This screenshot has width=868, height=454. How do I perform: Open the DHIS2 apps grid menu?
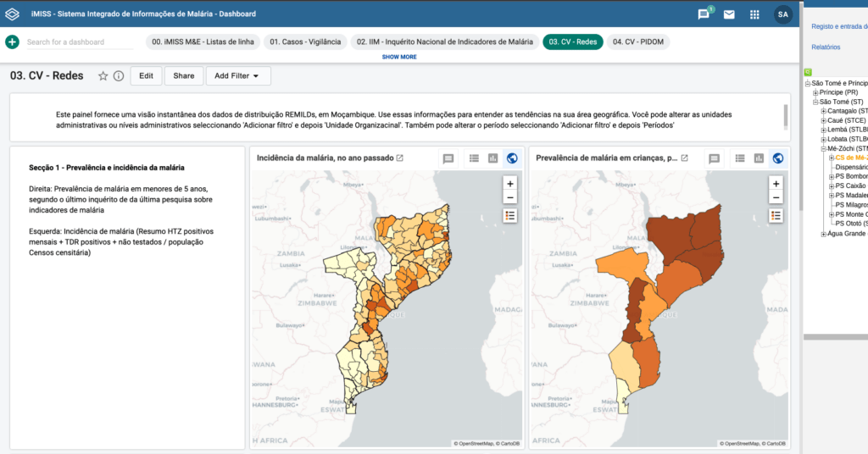[x=754, y=14]
